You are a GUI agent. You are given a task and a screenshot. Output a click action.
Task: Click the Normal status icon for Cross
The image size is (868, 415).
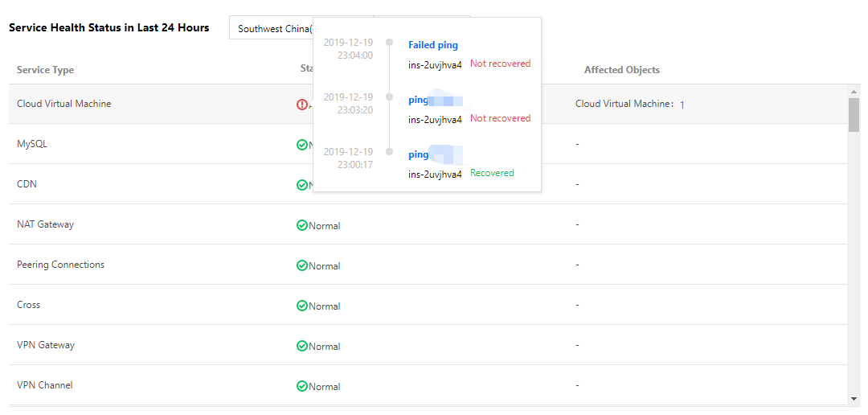[302, 306]
